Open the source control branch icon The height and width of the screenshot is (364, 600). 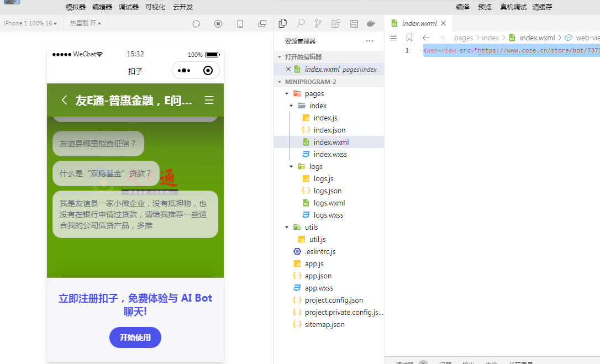318,23
